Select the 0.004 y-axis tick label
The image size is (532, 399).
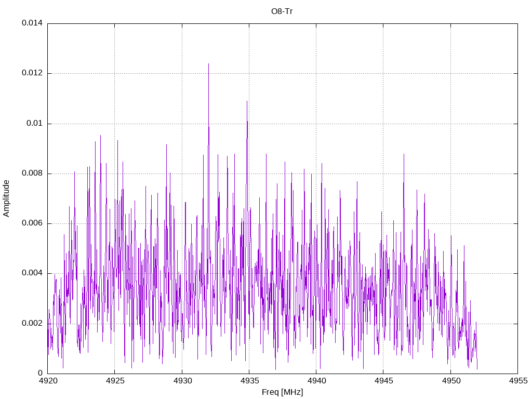coord(32,273)
